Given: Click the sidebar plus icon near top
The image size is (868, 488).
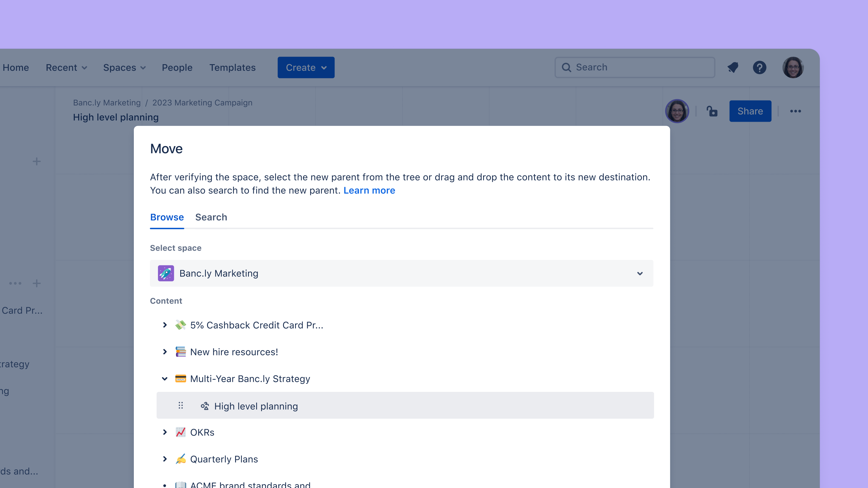Looking at the screenshot, I should pyautogui.click(x=37, y=161).
